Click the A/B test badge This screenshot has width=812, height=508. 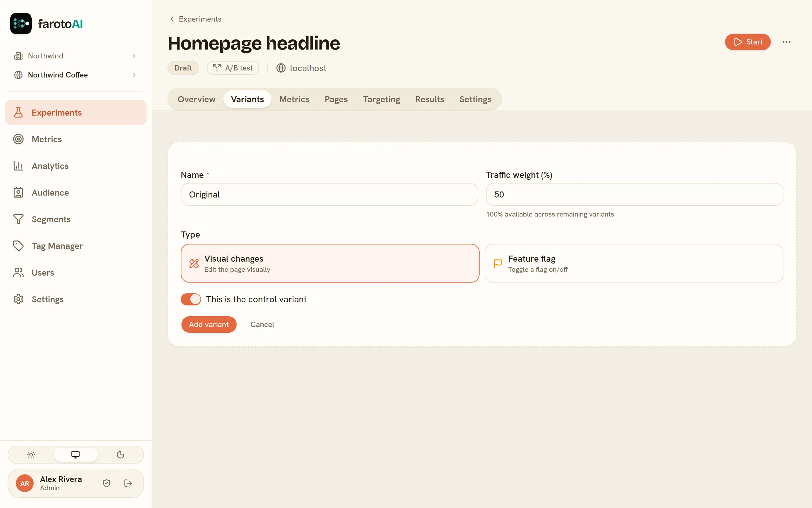click(x=232, y=68)
